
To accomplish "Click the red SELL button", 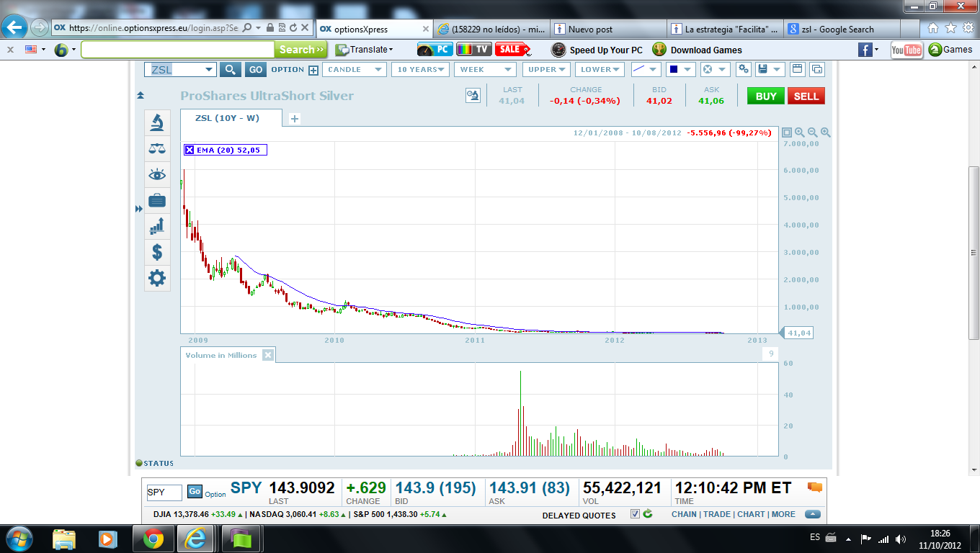I will [806, 96].
